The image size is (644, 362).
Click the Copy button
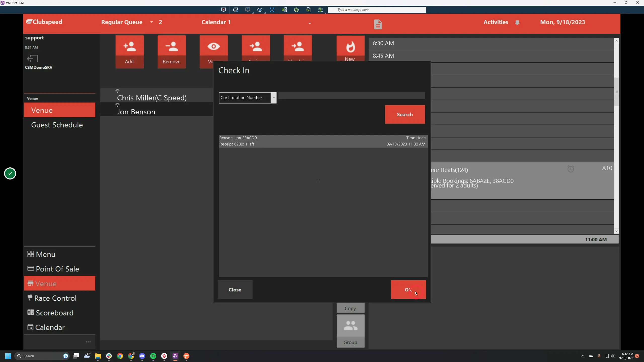tap(350, 308)
